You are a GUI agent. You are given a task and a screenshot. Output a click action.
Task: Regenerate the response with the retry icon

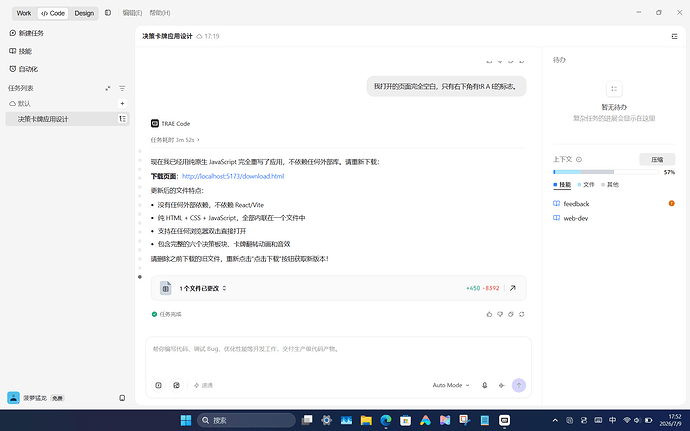click(521, 314)
